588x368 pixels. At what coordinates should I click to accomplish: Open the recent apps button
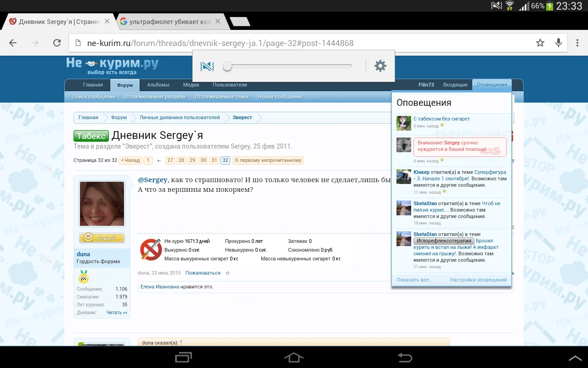click(184, 357)
